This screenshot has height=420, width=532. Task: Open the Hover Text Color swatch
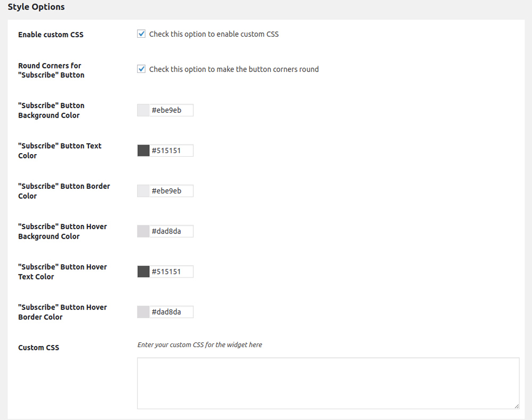[x=143, y=272]
